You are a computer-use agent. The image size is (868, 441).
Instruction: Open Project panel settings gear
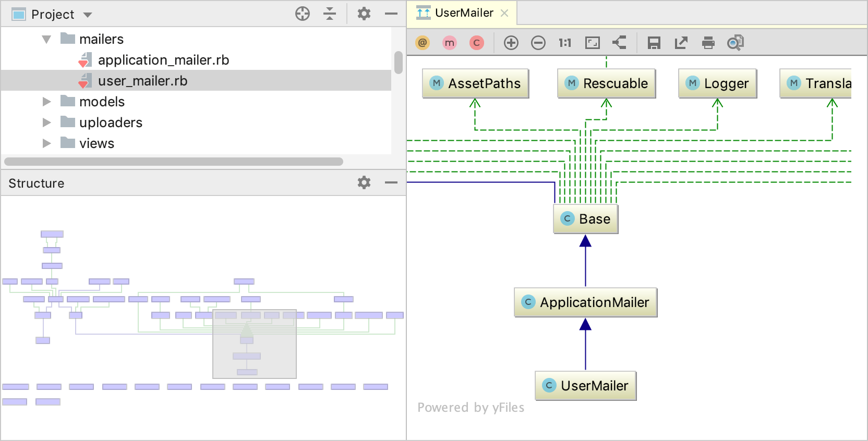(x=364, y=14)
